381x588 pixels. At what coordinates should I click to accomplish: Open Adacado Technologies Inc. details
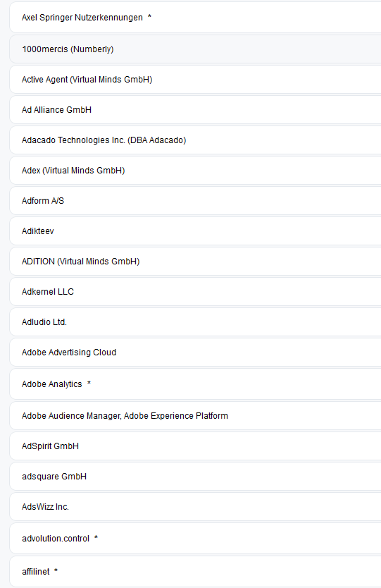coord(195,140)
